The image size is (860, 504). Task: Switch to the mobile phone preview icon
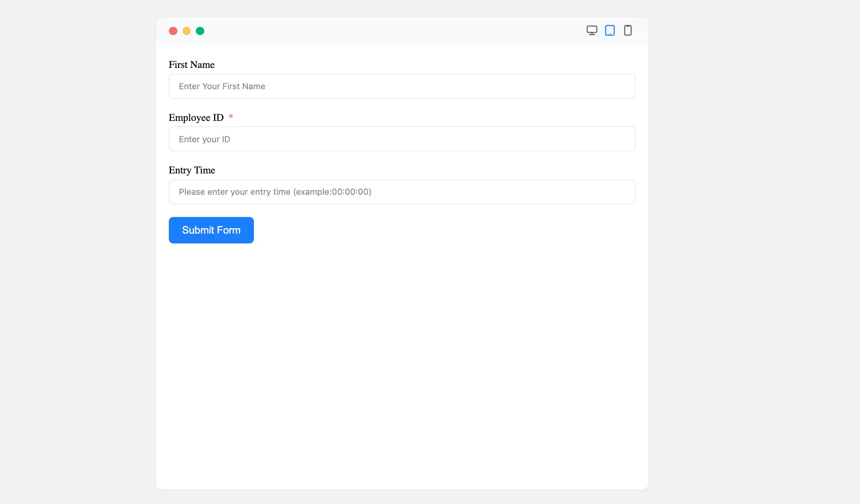pos(627,30)
